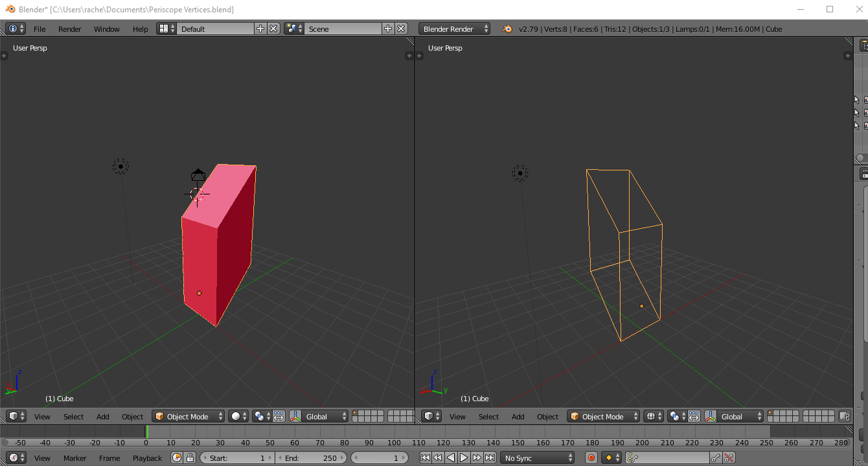Click the automatic keyframe record button
The image size is (868, 466).
(x=591, y=458)
